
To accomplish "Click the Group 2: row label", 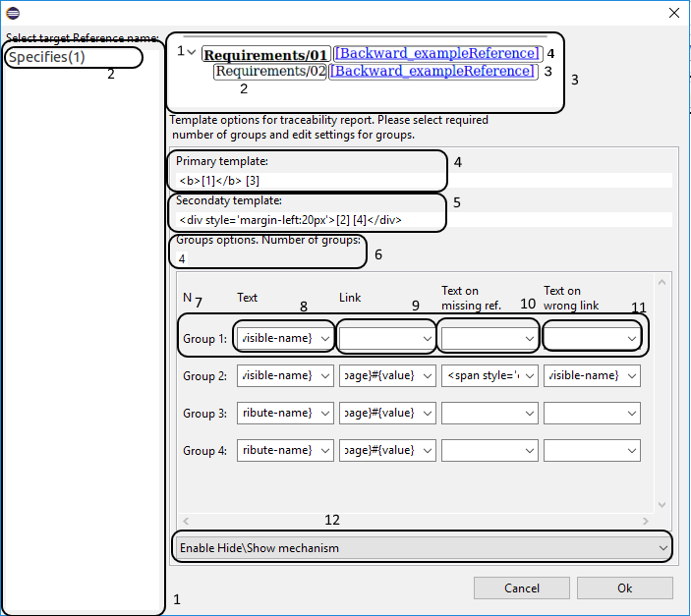I will 204,376.
